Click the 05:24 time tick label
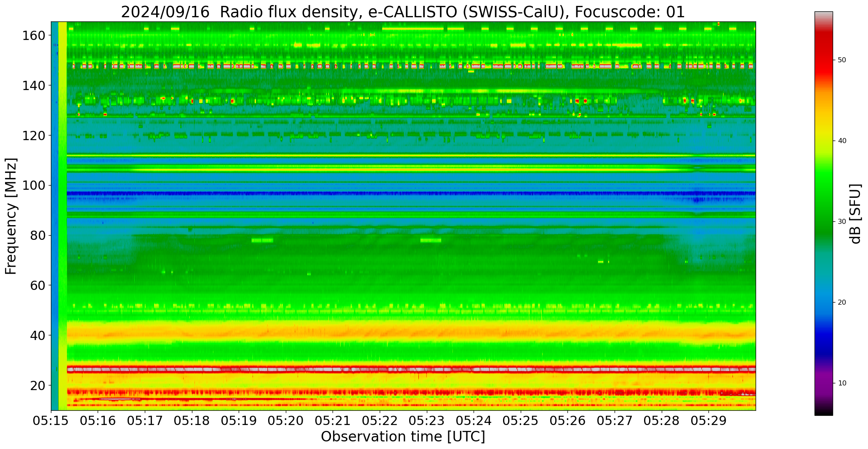 click(x=474, y=421)
